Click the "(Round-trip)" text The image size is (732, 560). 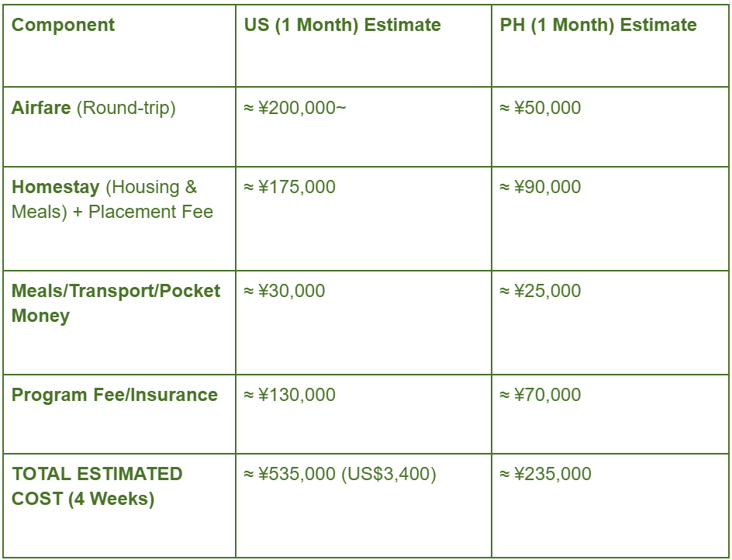click(126, 108)
